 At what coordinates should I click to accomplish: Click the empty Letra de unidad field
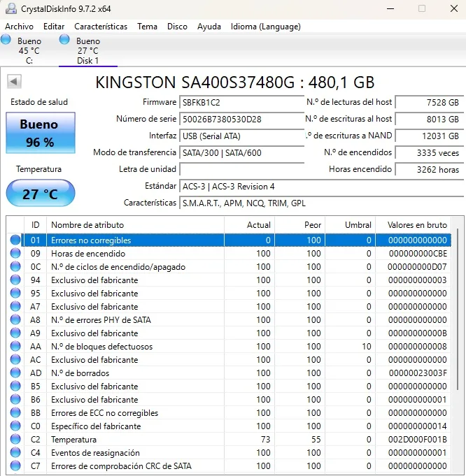coord(242,169)
